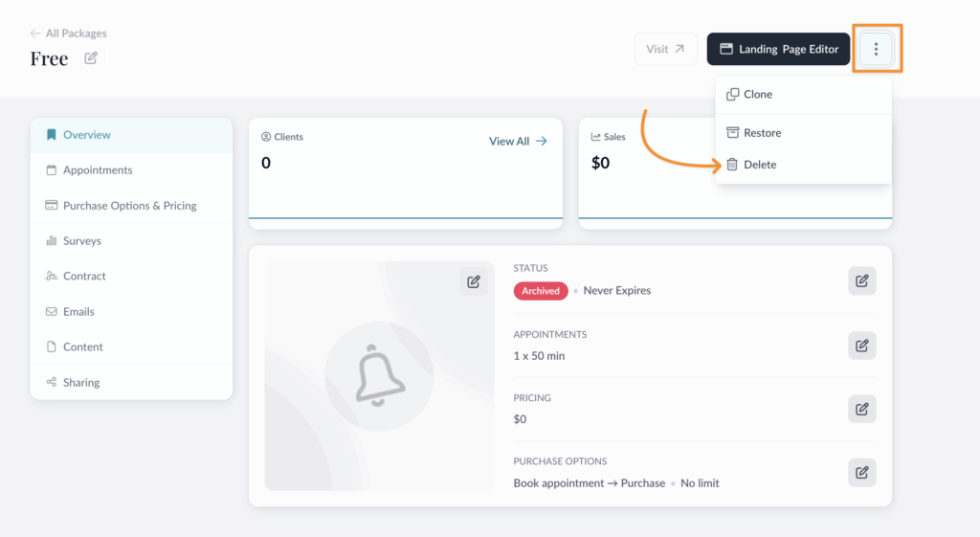Viewport: 980px width, 537px height.
Task: Edit the package image with pencil icon
Action: tap(473, 281)
